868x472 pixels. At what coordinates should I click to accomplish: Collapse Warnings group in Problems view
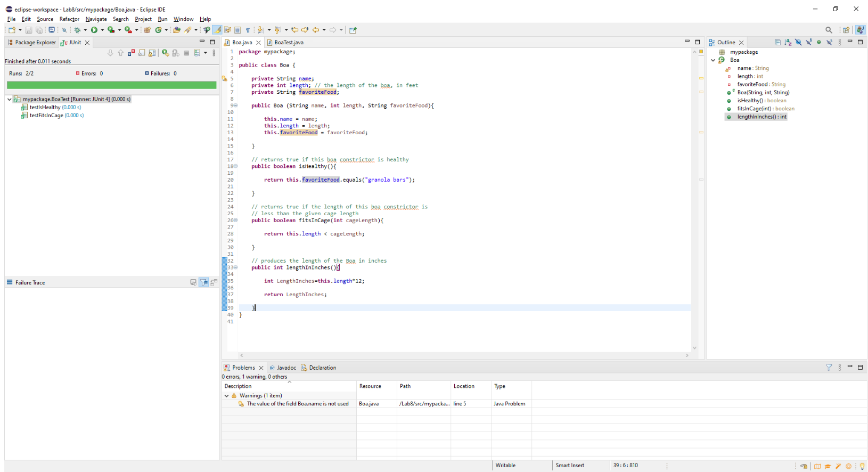226,396
